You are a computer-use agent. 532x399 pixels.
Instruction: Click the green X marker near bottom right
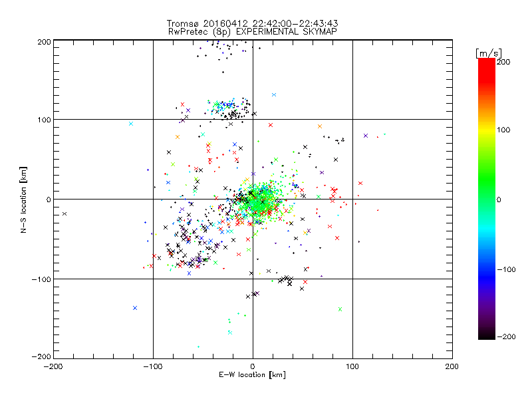click(340, 309)
